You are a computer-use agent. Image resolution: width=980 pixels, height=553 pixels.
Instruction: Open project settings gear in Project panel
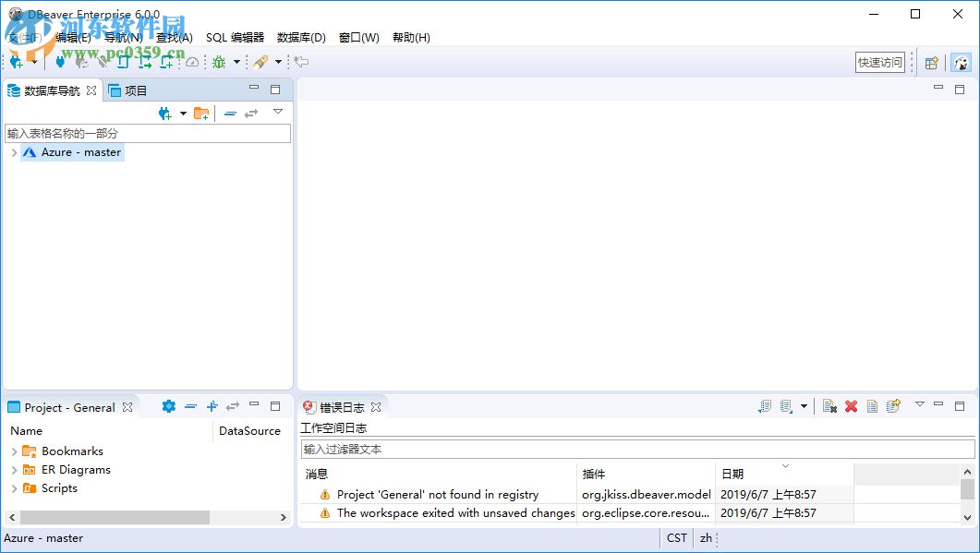(168, 406)
